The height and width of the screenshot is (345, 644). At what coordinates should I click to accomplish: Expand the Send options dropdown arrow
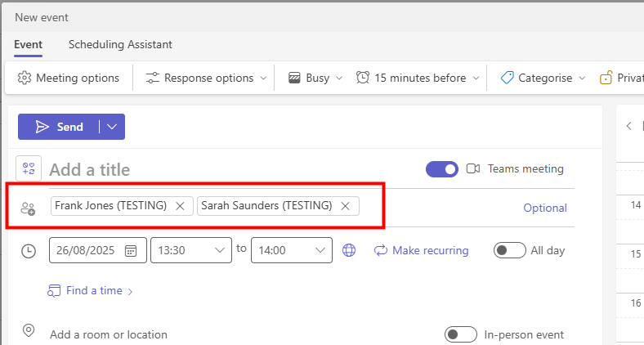click(x=113, y=127)
